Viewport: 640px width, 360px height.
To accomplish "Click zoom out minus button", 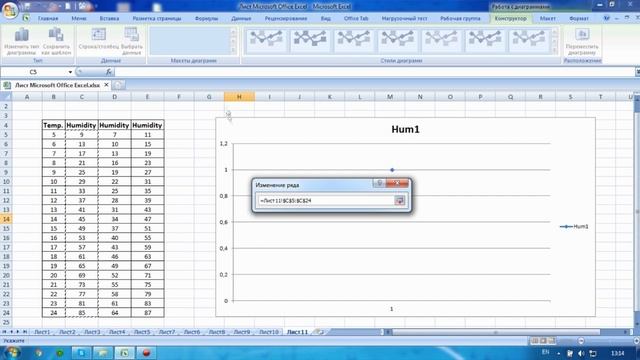I will [x=581, y=341].
